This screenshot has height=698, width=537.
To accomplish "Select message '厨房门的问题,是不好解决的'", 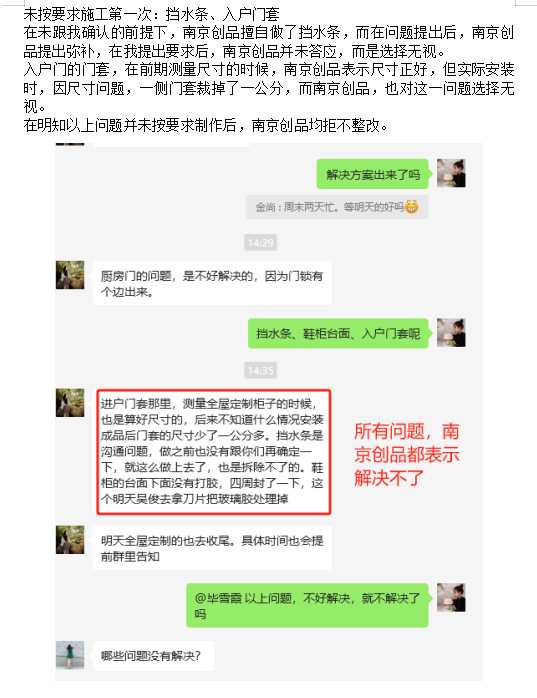I will [x=212, y=284].
